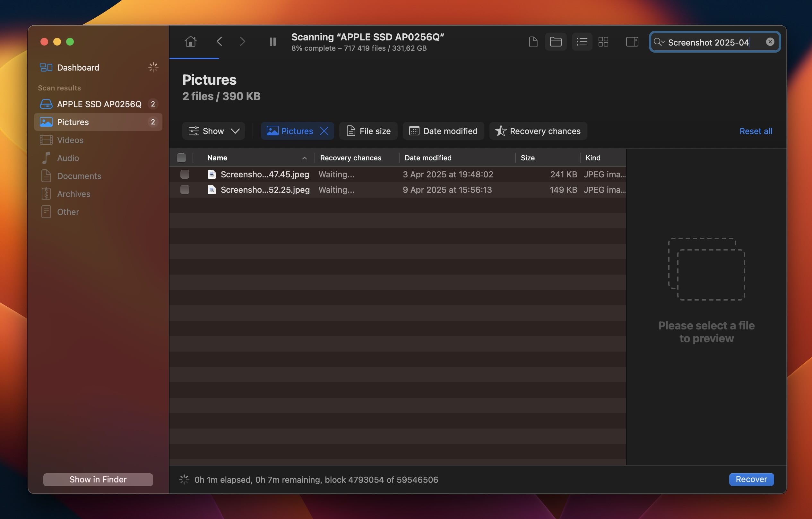
Task: Toggle the select-all checkbox in header
Action: point(181,158)
